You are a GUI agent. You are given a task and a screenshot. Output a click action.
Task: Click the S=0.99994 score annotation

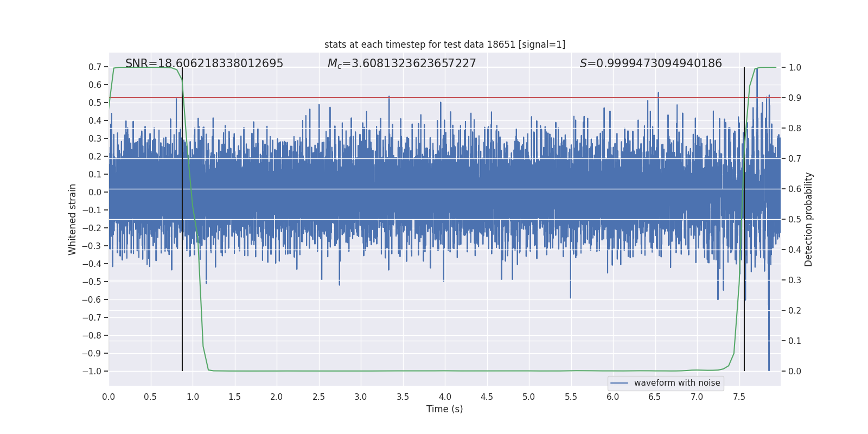click(651, 63)
